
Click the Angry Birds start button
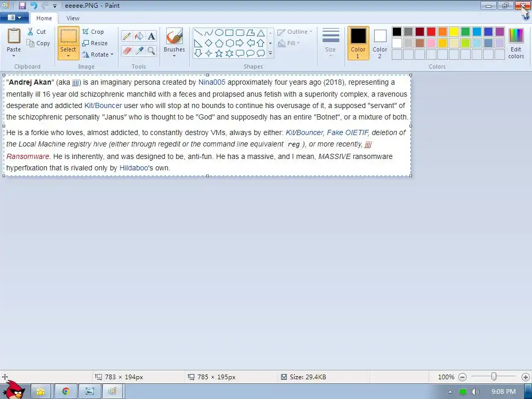point(14,390)
